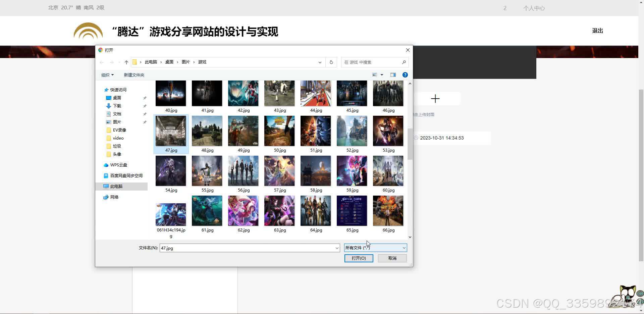Select the 55.jpg thumbnail
Image resolution: width=644 pixels, height=314 pixels.
pos(207,171)
